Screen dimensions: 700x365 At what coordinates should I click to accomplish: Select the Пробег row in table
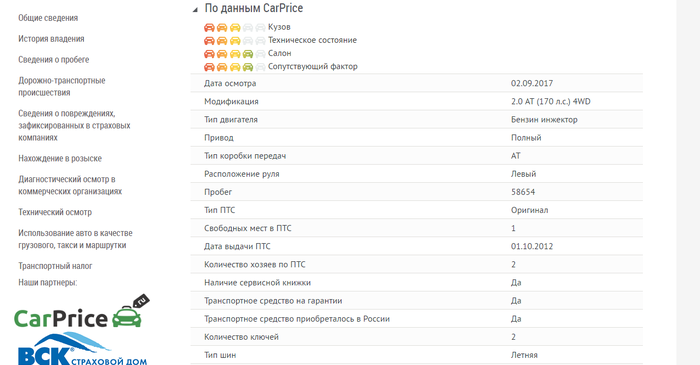click(x=417, y=192)
